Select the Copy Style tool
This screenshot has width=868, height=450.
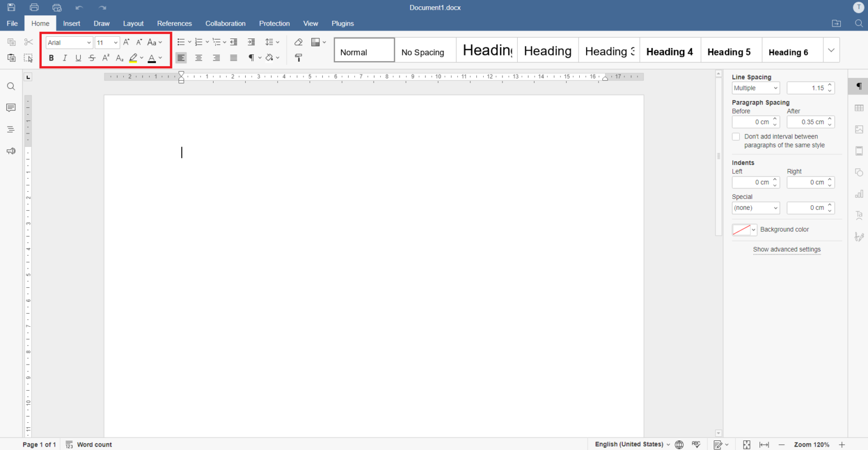(298, 57)
